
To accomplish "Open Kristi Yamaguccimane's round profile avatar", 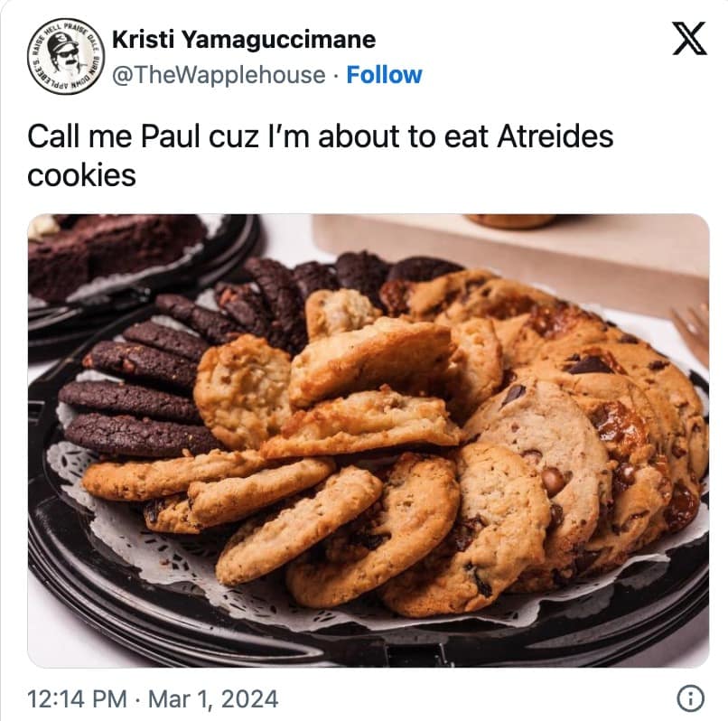I will click(x=65, y=57).
